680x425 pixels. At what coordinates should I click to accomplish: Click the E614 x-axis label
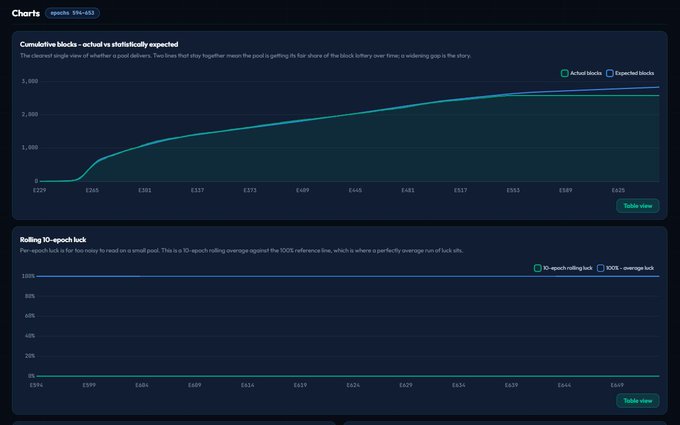(248, 385)
